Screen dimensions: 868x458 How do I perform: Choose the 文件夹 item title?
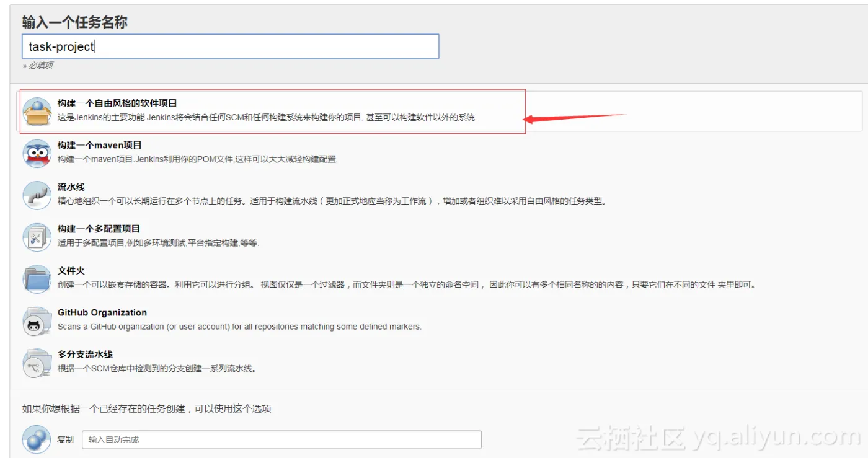71,271
